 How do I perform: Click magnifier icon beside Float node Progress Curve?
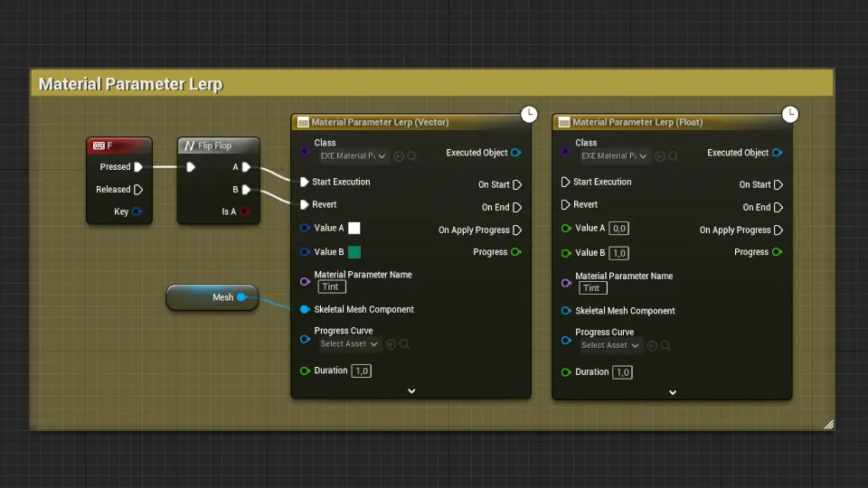[665, 346]
